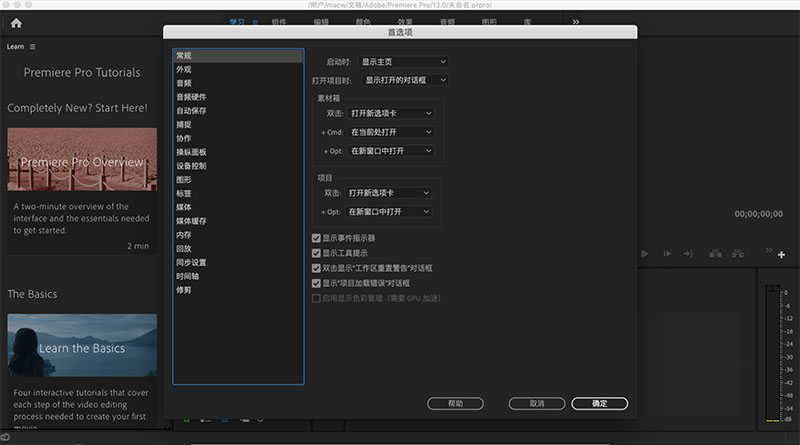Viewport: 800px width, 445px height.
Task: Switch to the 学习 workspace tab
Action: (237, 22)
